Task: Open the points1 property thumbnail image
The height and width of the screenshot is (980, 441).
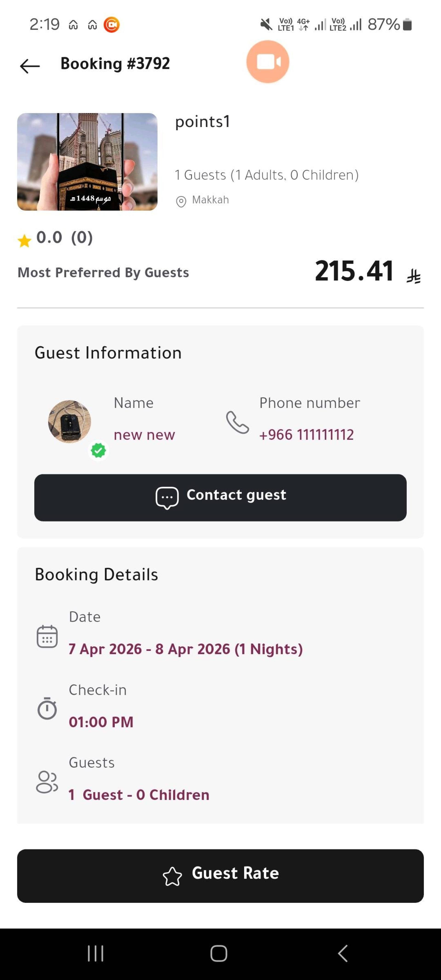Action: (87, 162)
